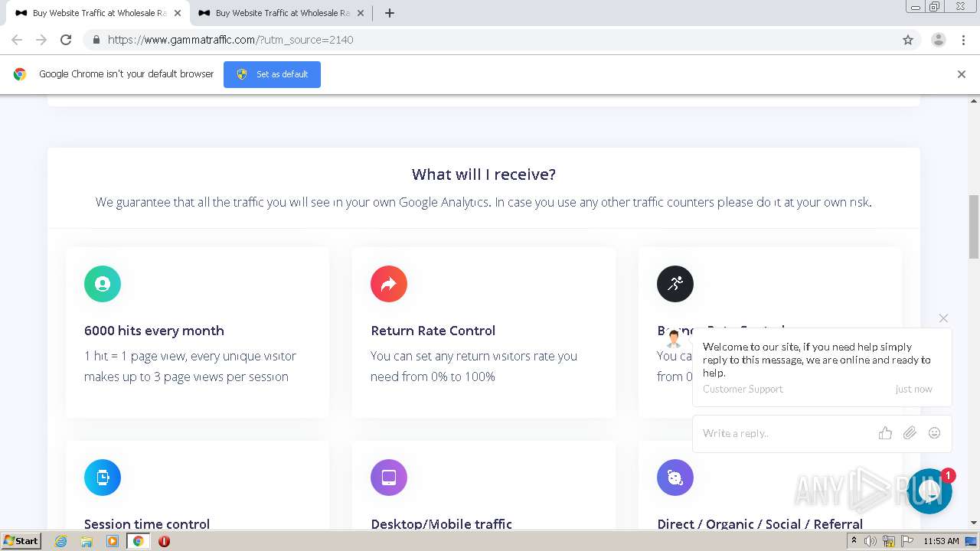
Task: Click the Set as default button
Action: [x=272, y=74]
